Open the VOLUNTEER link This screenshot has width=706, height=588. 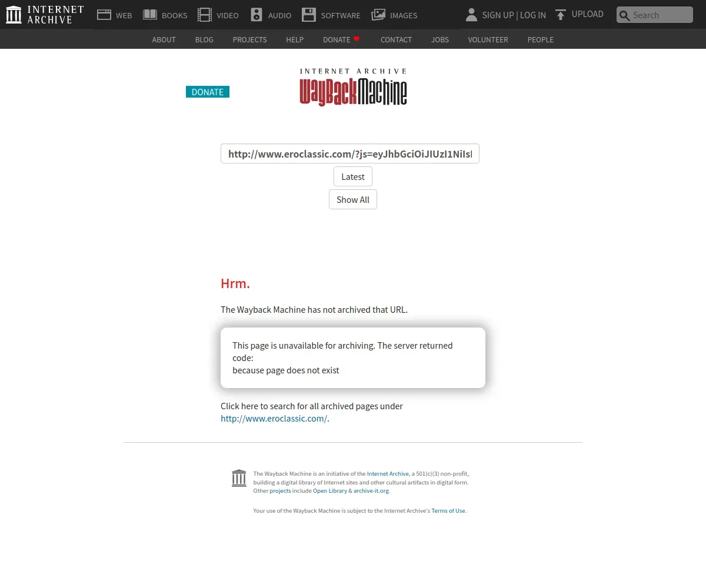488,39
